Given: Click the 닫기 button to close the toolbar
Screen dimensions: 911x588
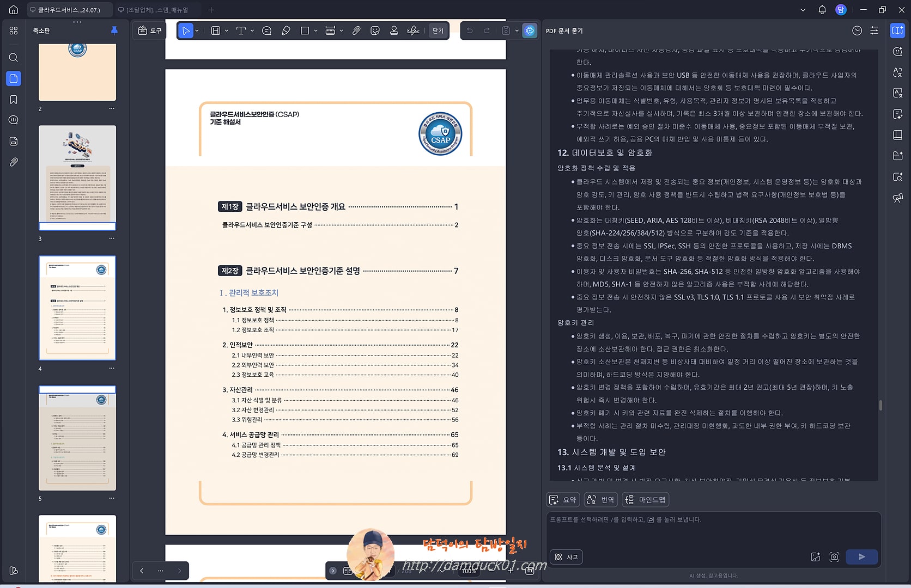Looking at the screenshot, I should [438, 30].
